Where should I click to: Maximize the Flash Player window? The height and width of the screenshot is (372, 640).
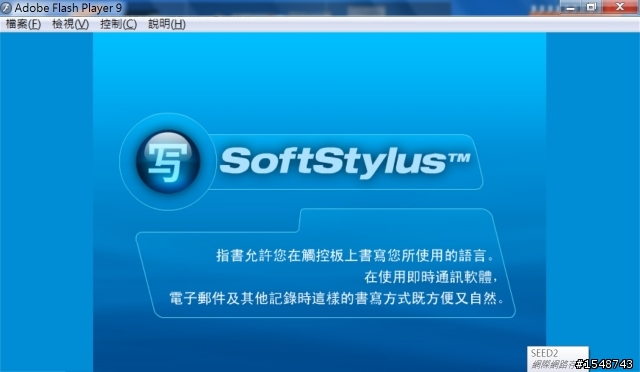tap(591, 7)
